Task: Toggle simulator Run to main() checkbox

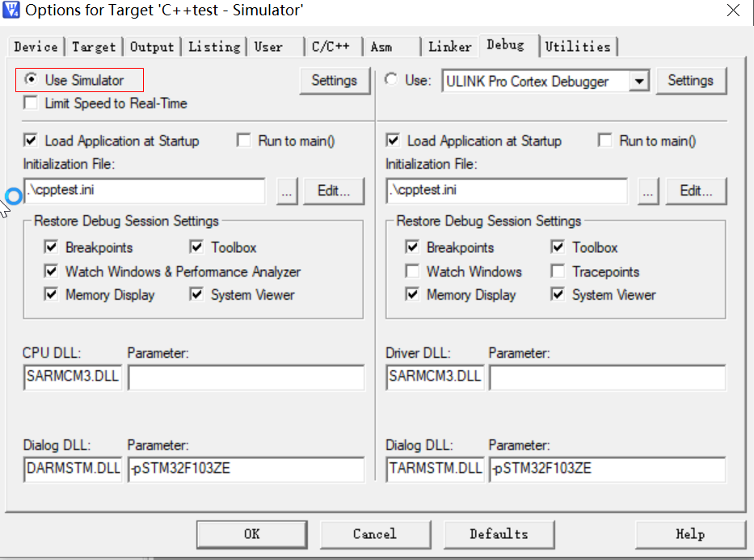Action: [x=244, y=141]
